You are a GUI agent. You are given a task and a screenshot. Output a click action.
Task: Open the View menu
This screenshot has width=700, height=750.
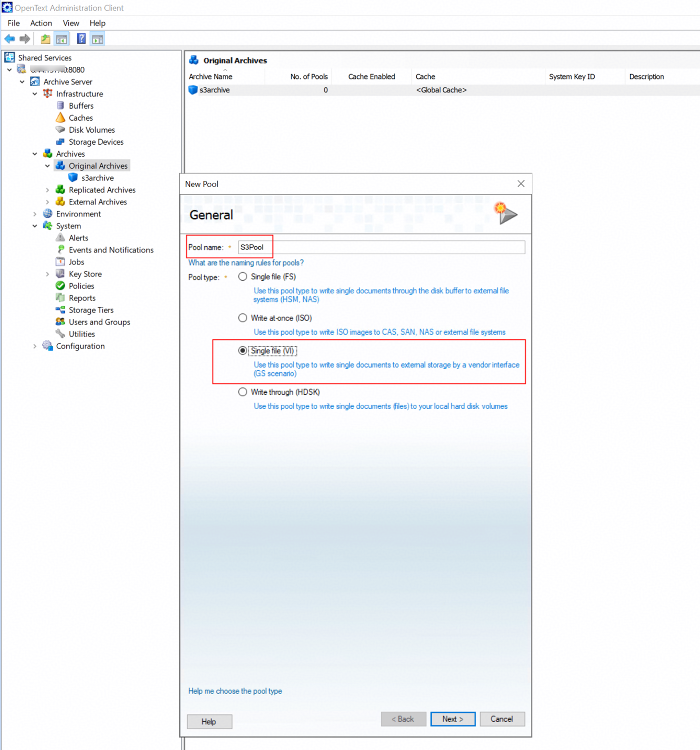71,23
